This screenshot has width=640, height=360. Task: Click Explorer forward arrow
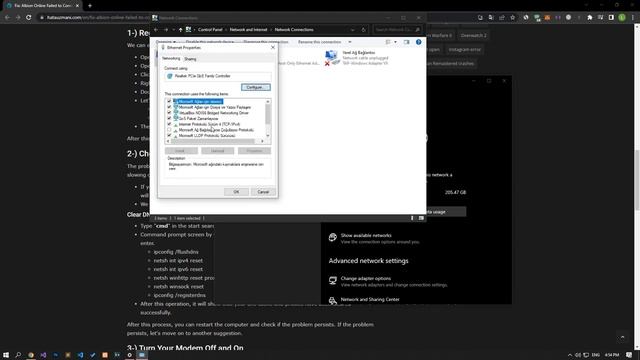point(166,30)
